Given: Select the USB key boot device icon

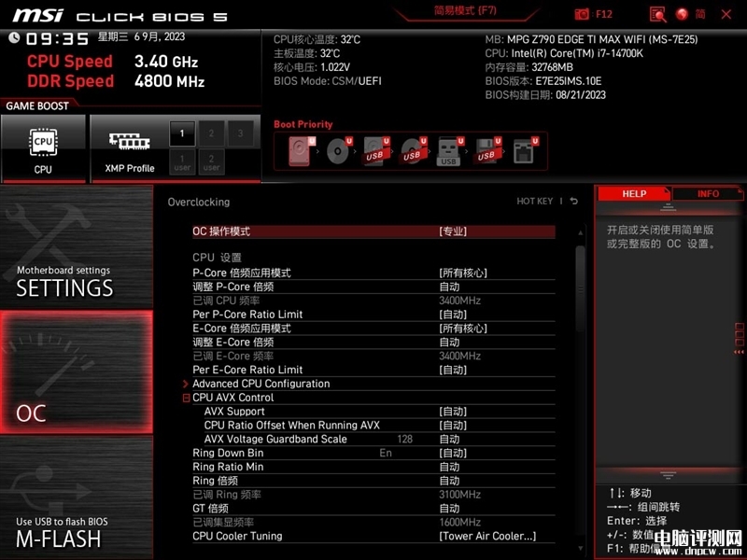Looking at the screenshot, I should tap(450, 151).
